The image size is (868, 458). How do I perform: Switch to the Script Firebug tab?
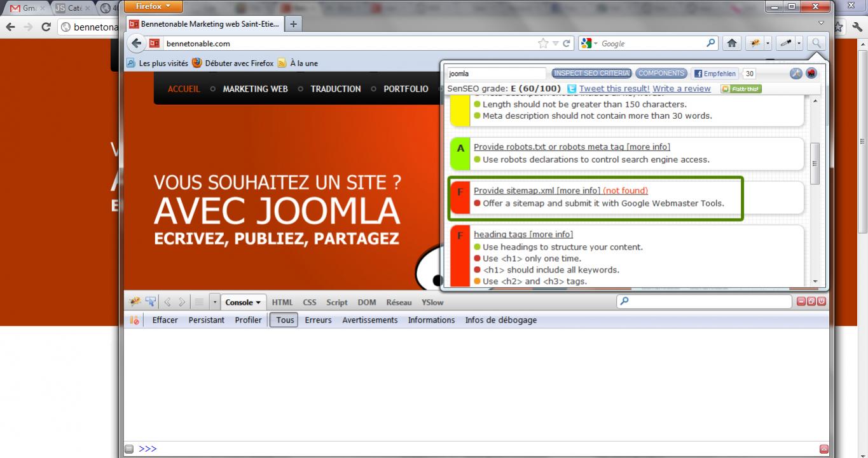(x=337, y=302)
